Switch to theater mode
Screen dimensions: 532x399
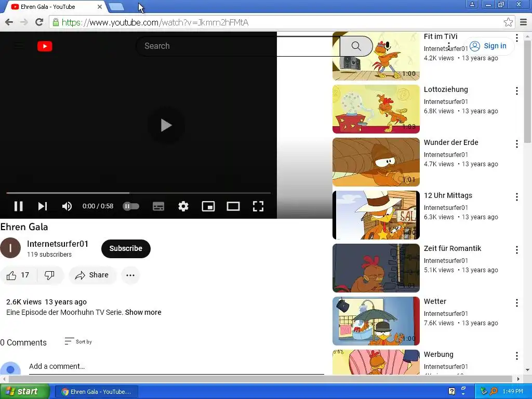(x=233, y=206)
